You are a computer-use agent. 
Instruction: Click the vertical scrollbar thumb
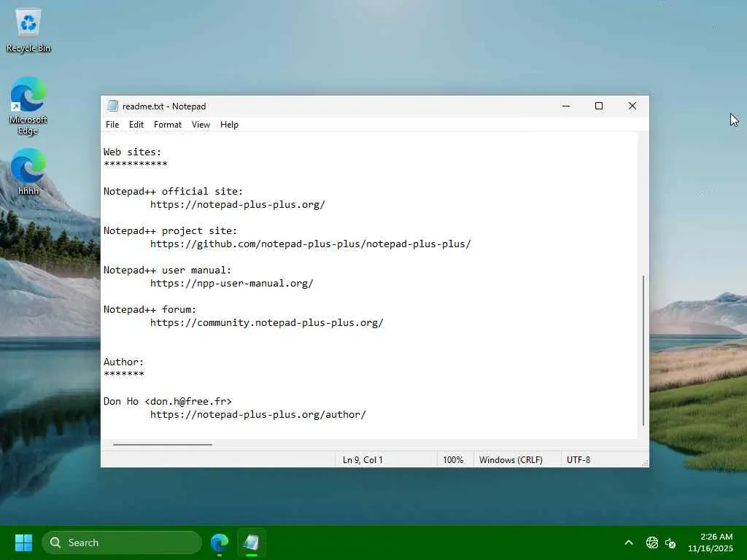click(643, 350)
